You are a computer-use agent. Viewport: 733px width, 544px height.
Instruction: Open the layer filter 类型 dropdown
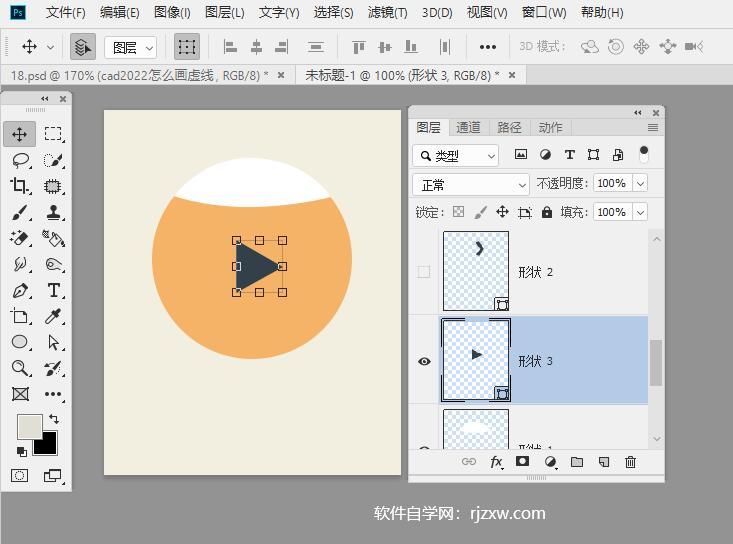(455, 155)
